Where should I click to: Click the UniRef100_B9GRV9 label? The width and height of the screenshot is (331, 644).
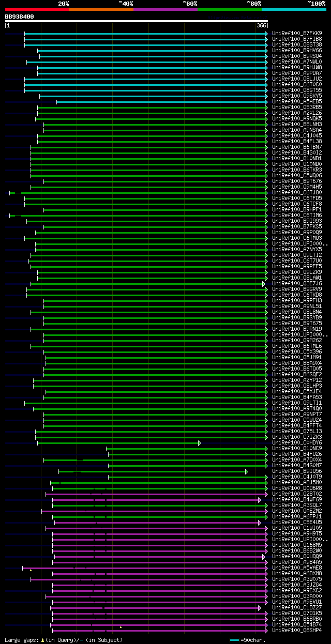coord(297,289)
